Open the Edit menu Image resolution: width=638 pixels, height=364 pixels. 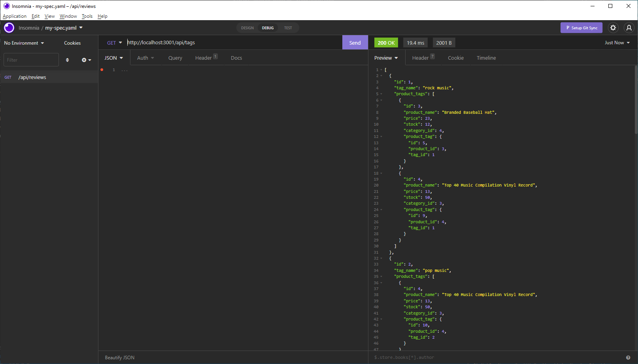click(36, 16)
